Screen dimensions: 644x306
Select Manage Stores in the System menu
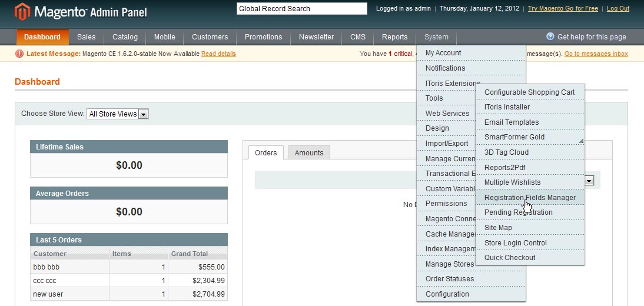[446, 264]
